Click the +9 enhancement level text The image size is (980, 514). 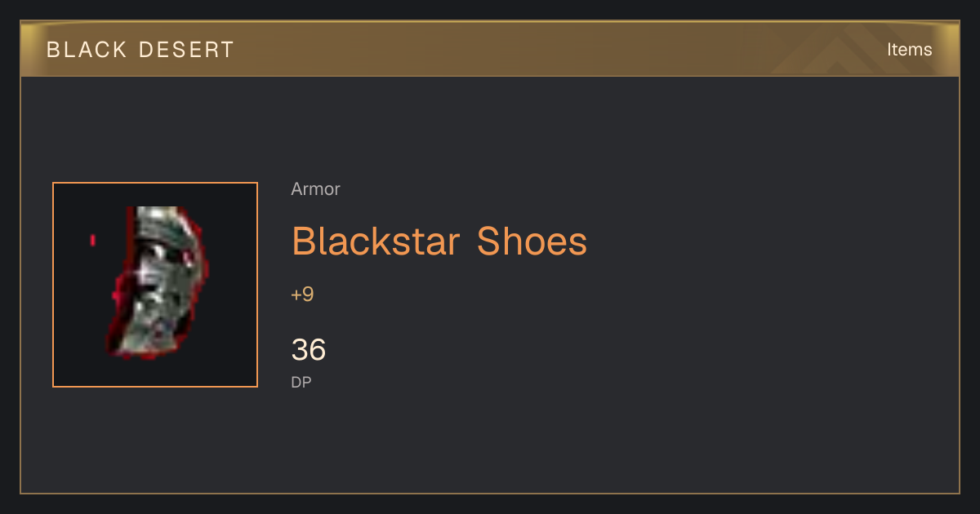pyautogui.click(x=302, y=295)
